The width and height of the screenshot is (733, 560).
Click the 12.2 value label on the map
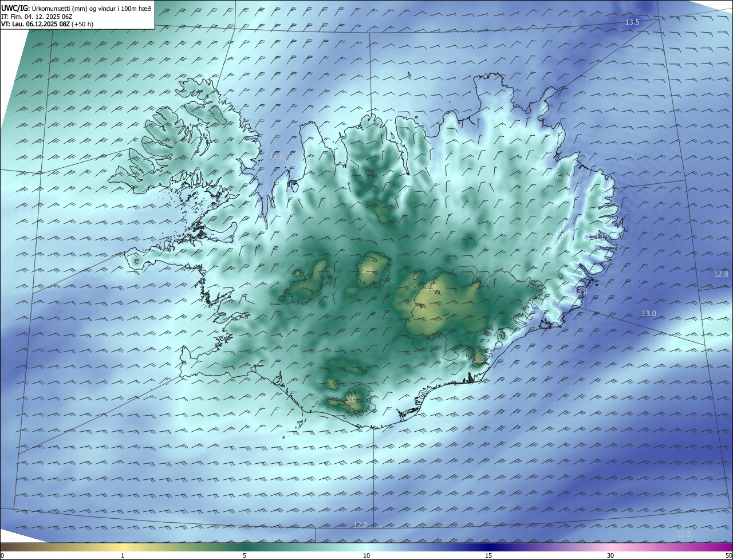[x=360, y=524]
